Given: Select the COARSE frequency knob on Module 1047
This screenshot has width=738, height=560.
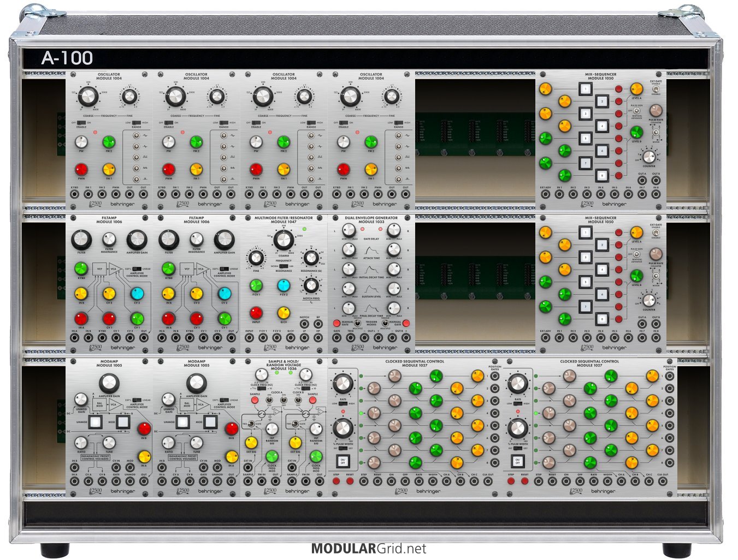Looking at the screenshot, I should pyautogui.click(x=283, y=240).
